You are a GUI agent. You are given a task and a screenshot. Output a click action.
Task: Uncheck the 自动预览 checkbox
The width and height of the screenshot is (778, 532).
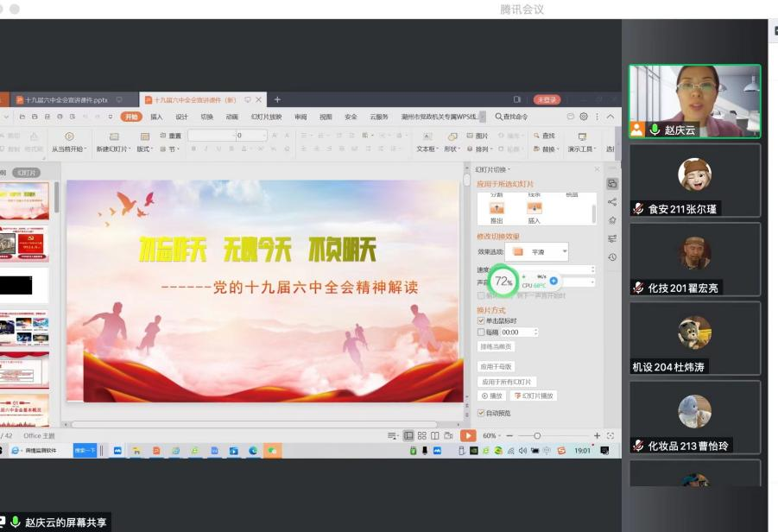(481, 413)
